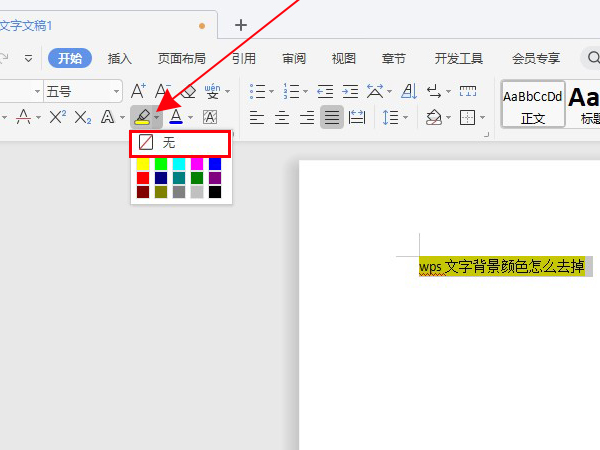Image resolution: width=600 pixels, height=450 pixels.
Task: Click the superscript X² icon
Action: [x=58, y=117]
